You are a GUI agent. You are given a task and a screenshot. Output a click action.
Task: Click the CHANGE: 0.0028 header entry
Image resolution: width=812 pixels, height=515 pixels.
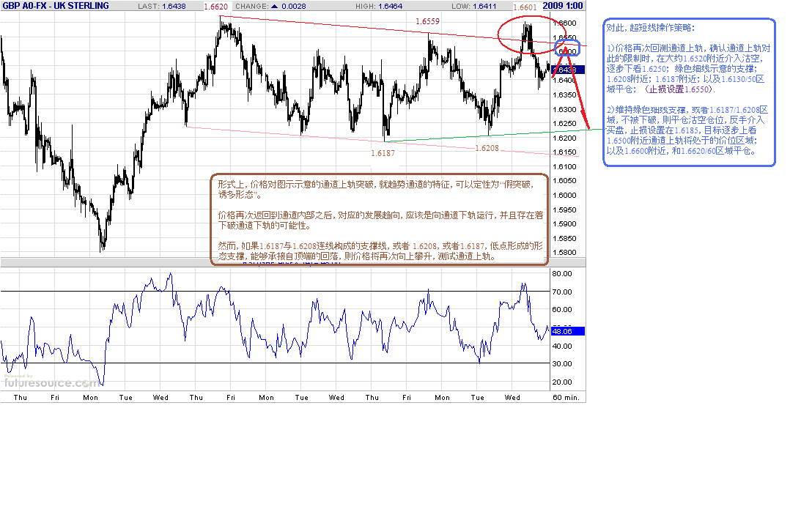tap(270, 6)
